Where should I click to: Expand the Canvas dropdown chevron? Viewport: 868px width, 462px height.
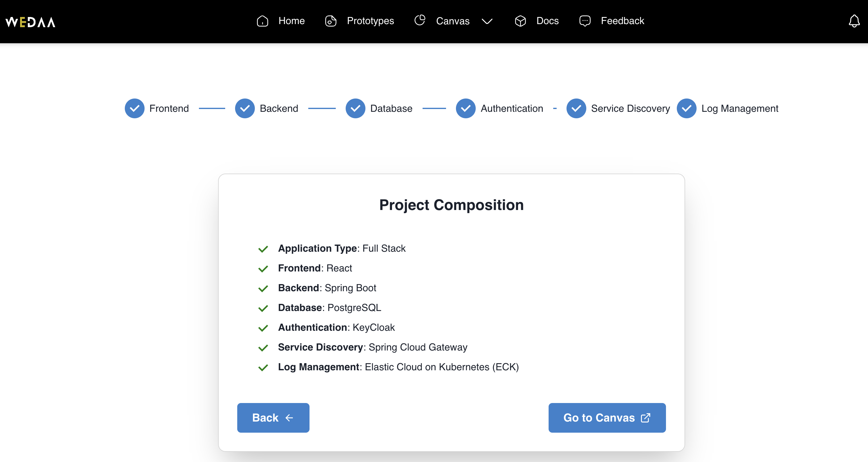point(487,21)
